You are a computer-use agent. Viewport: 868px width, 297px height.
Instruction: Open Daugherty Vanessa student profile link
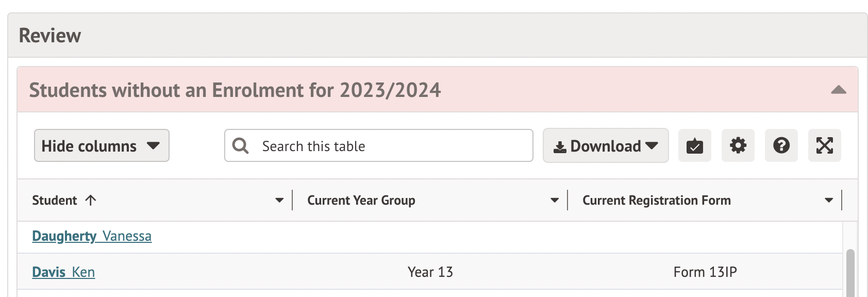tap(92, 236)
